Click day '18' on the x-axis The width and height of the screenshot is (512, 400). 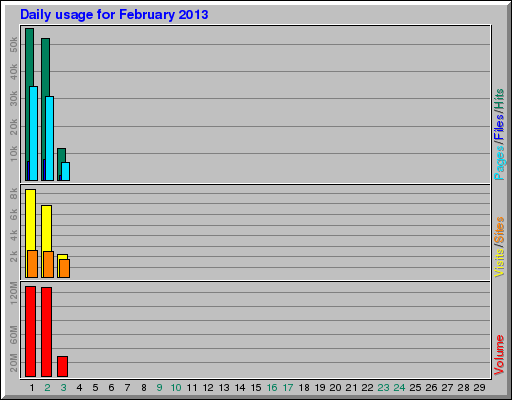pyautogui.click(x=304, y=388)
